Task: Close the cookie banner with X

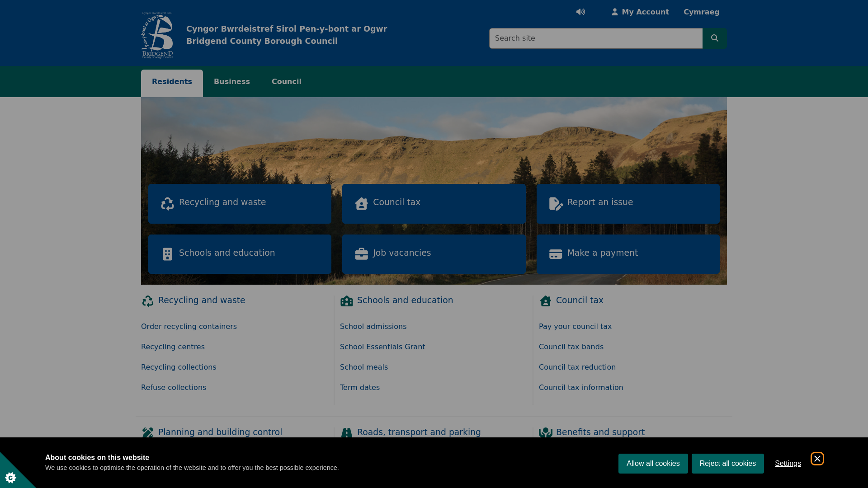Action: (x=817, y=459)
